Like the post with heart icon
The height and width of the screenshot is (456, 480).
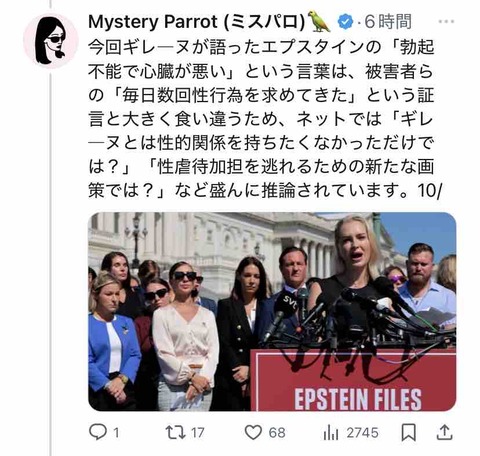point(253,432)
